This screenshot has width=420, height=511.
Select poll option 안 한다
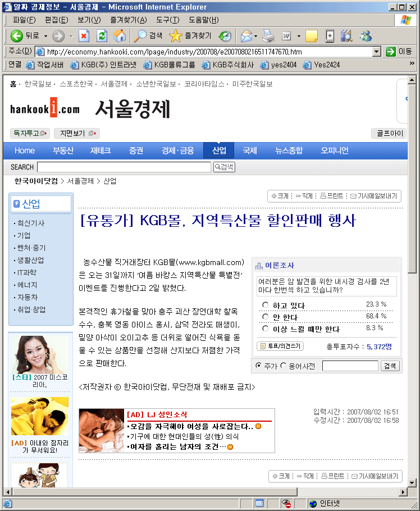click(265, 317)
